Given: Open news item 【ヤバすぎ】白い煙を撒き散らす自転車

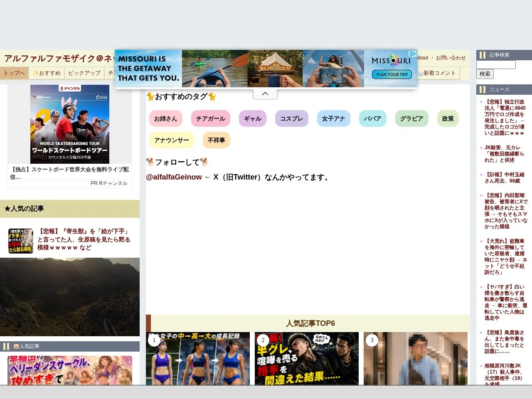Looking at the screenshot, I should [x=505, y=302].
